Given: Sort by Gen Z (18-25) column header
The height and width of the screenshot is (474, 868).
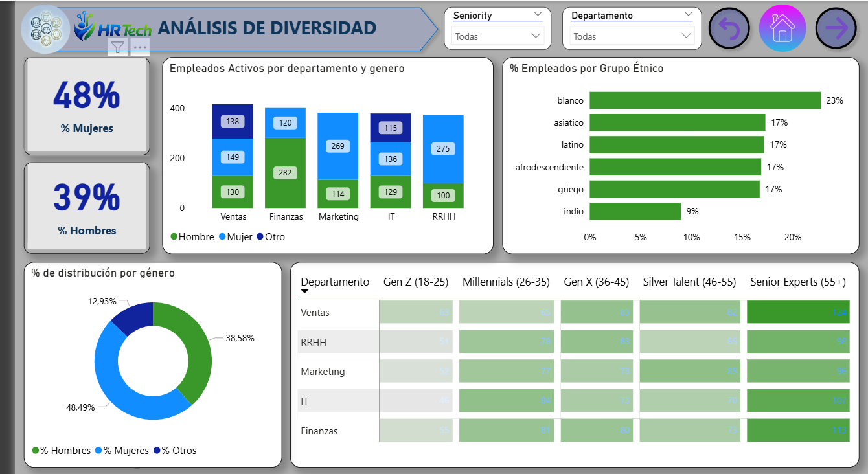Looking at the screenshot, I should point(416,282).
